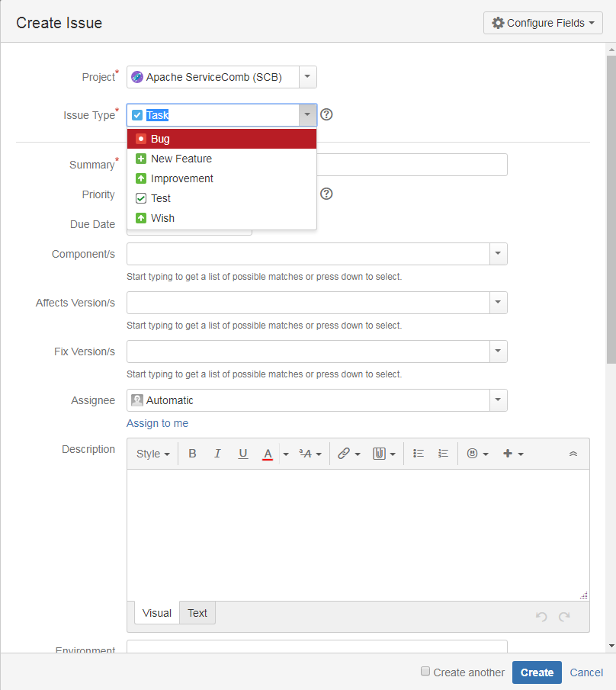Viewport: 616px width, 690px height.
Task: Toggle Italic text formatting
Action: 217,454
